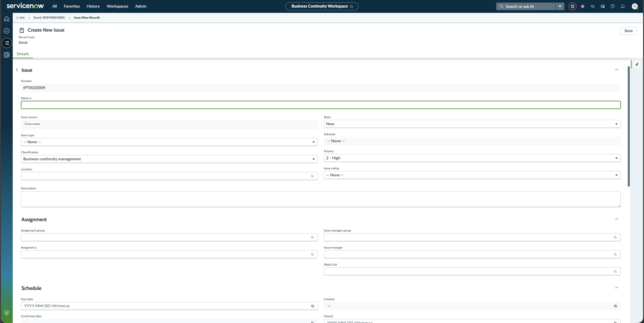Favorite the Business Continuity Workspace star
644x323 pixels.
click(x=352, y=7)
